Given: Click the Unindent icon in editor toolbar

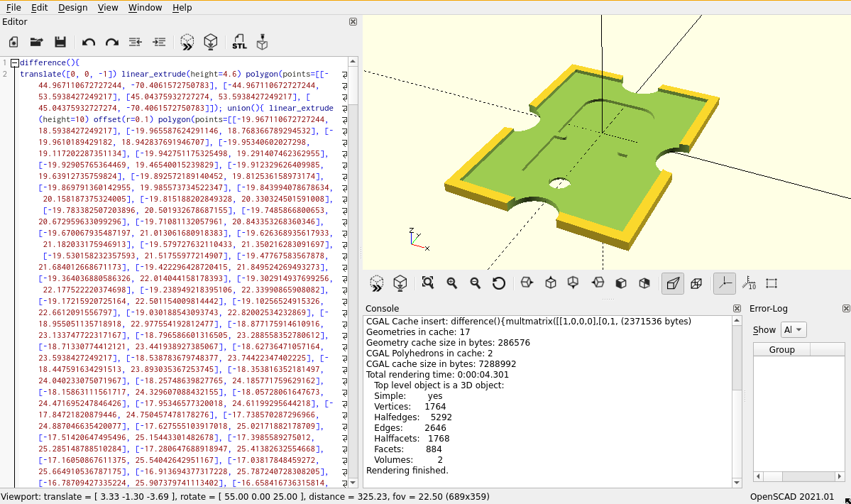Looking at the screenshot, I should tap(136, 42).
